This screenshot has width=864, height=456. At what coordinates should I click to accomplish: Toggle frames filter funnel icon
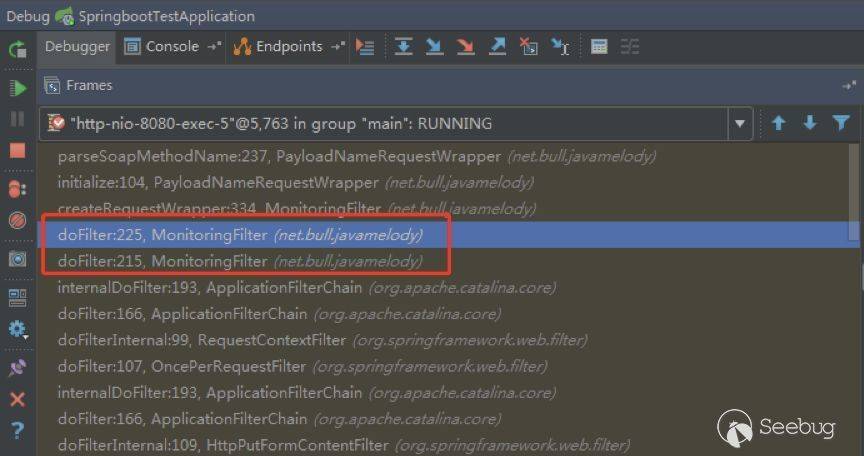[x=841, y=123]
